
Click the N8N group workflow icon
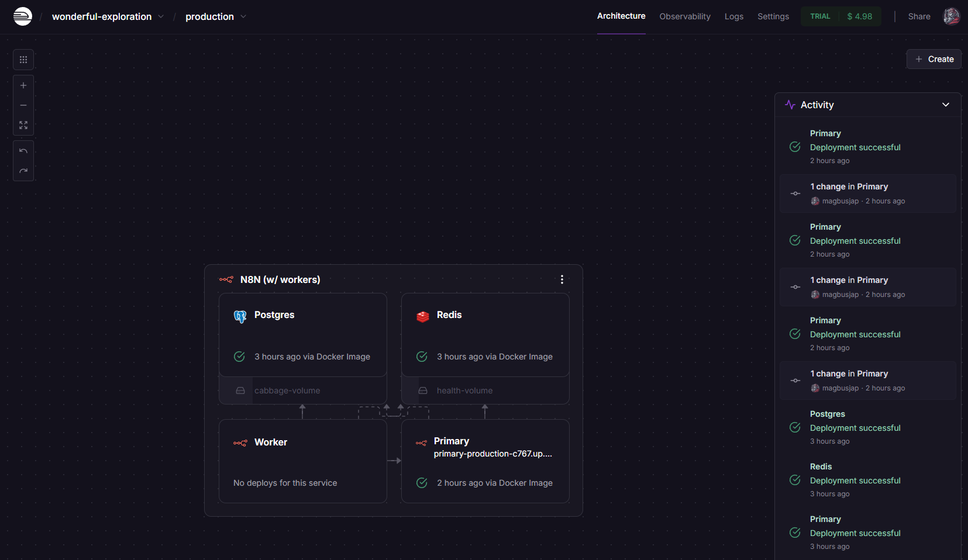point(226,279)
